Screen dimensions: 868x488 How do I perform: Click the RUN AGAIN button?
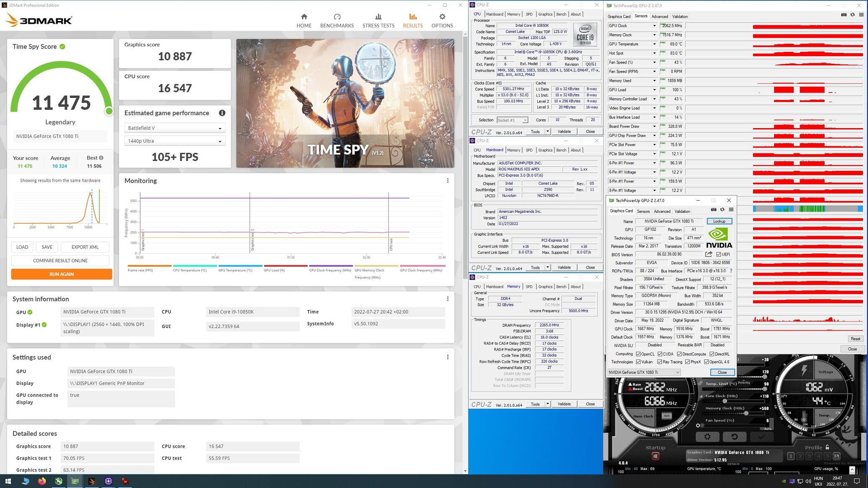[x=62, y=274]
